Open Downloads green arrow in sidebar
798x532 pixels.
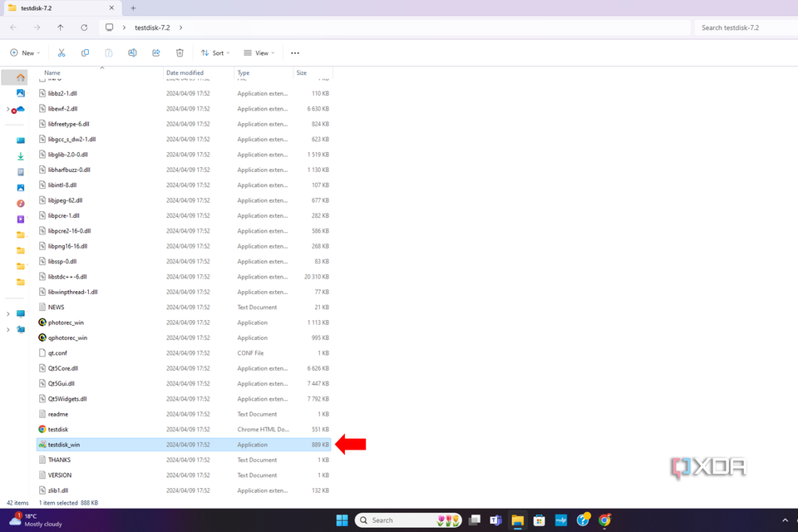[20, 156]
